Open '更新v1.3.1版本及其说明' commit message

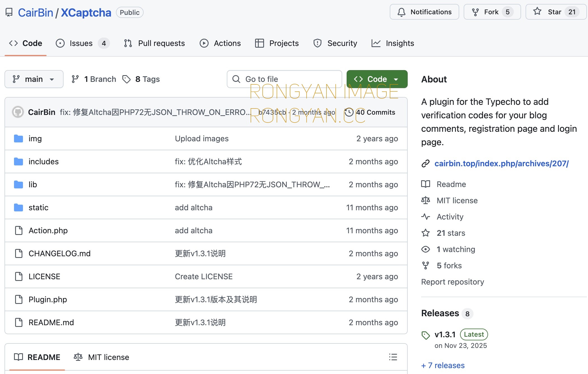(x=216, y=299)
